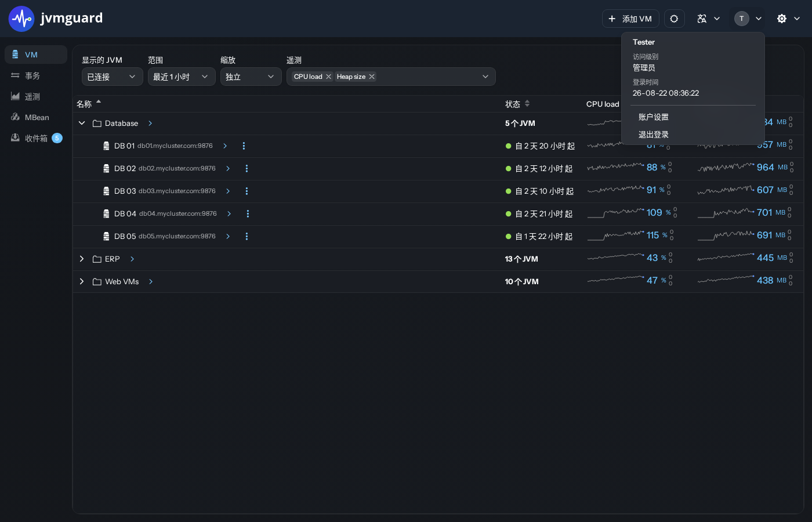Click the 13 个 JVM count for ERP
Viewport: 812px width, 522px height.
[x=521, y=259]
